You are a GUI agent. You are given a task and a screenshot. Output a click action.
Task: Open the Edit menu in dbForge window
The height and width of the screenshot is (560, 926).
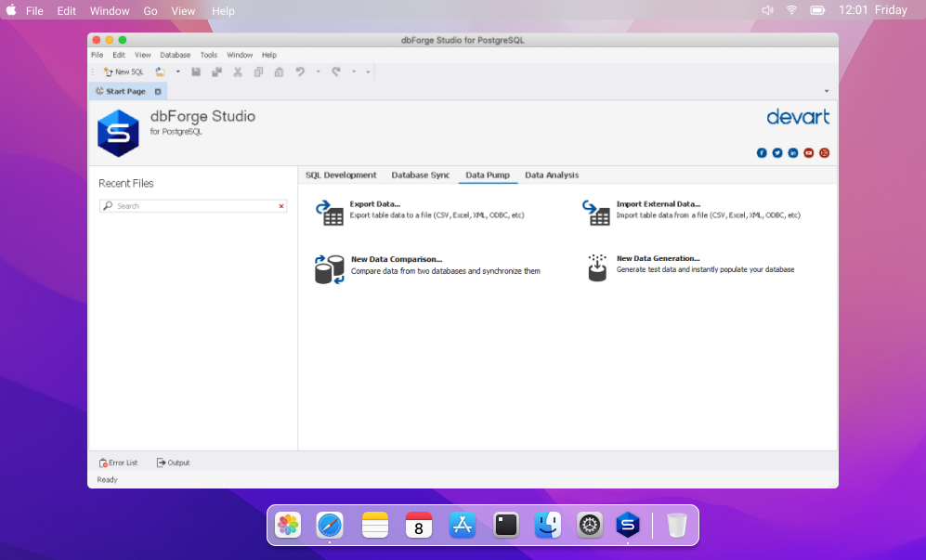pos(119,55)
